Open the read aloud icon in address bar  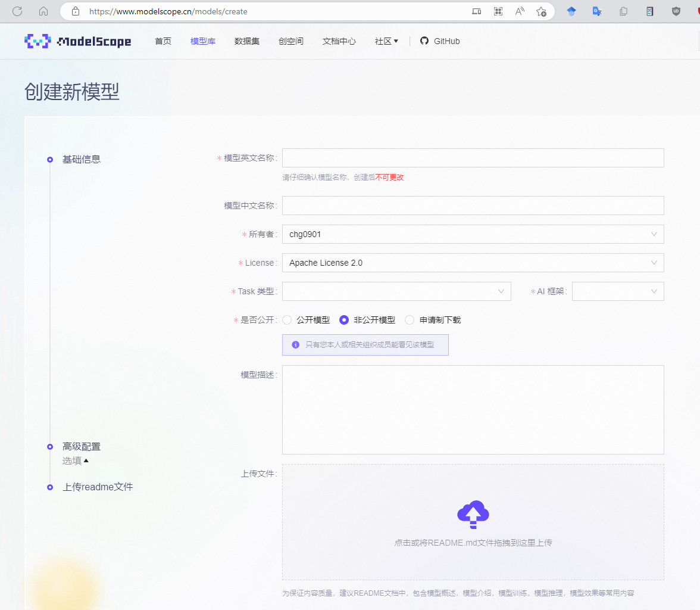(520, 11)
